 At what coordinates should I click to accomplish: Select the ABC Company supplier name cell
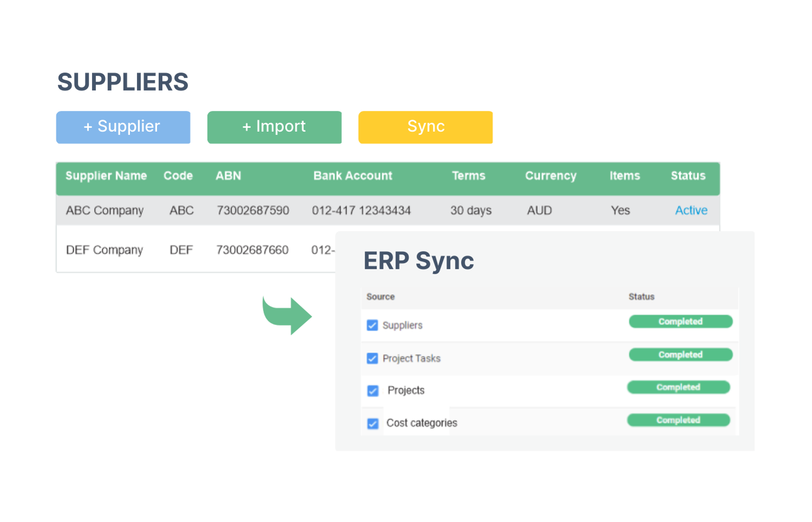pos(105,210)
